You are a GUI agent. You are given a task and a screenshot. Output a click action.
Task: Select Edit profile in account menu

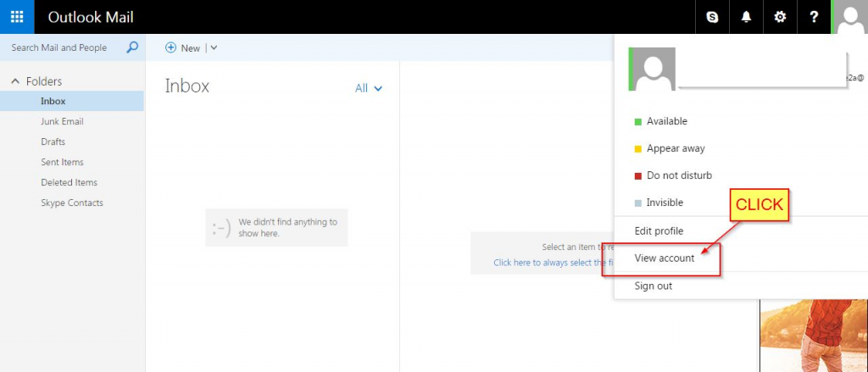659,230
